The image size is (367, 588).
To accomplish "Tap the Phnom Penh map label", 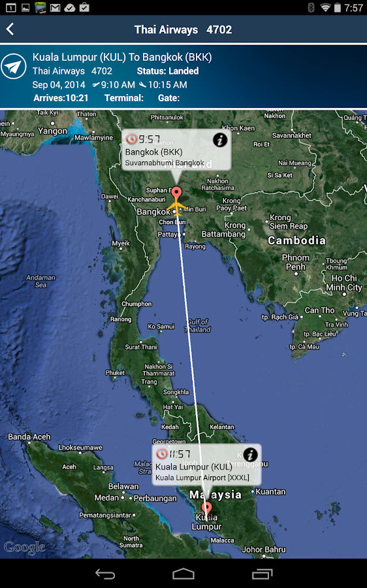I will 296,262.
